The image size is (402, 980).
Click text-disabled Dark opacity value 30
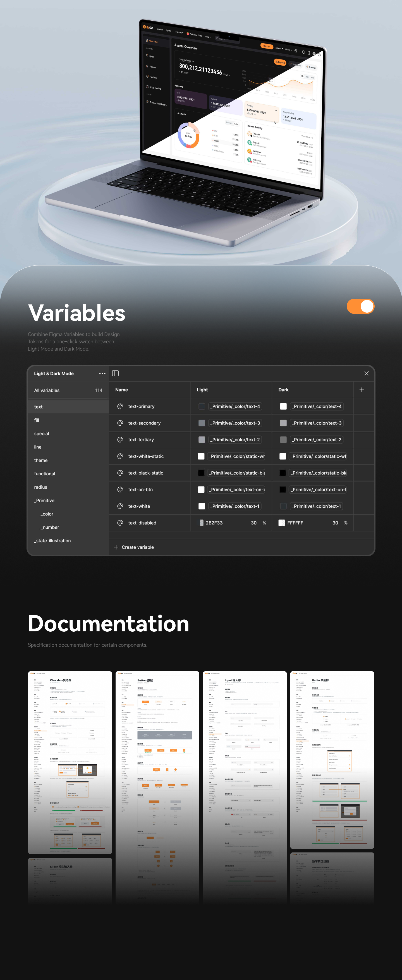coord(335,523)
